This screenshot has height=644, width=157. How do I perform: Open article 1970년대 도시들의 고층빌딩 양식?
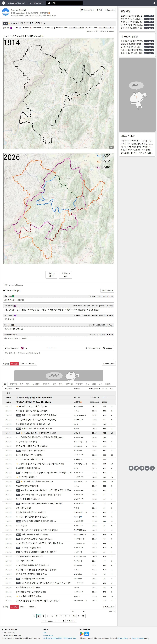point(31,406)
